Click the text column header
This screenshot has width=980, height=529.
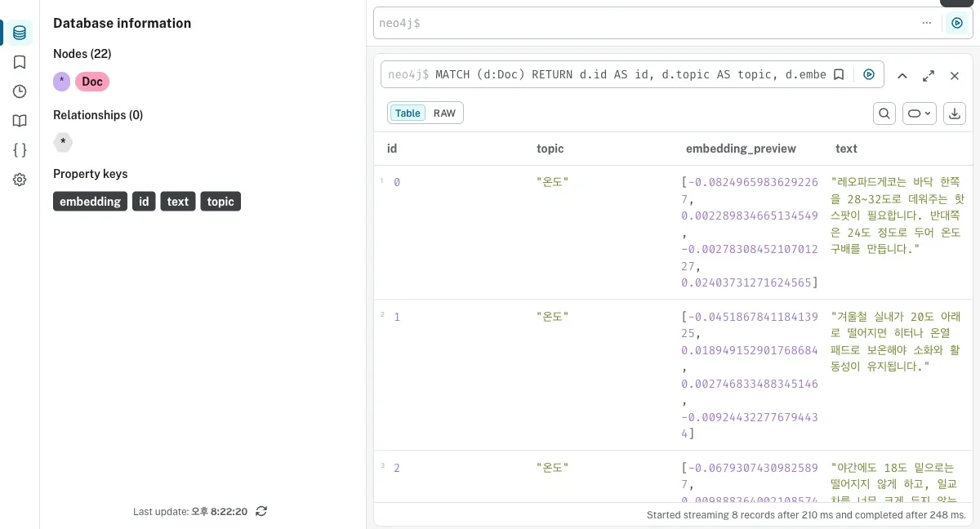pyautogui.click(x=846, y=149)
